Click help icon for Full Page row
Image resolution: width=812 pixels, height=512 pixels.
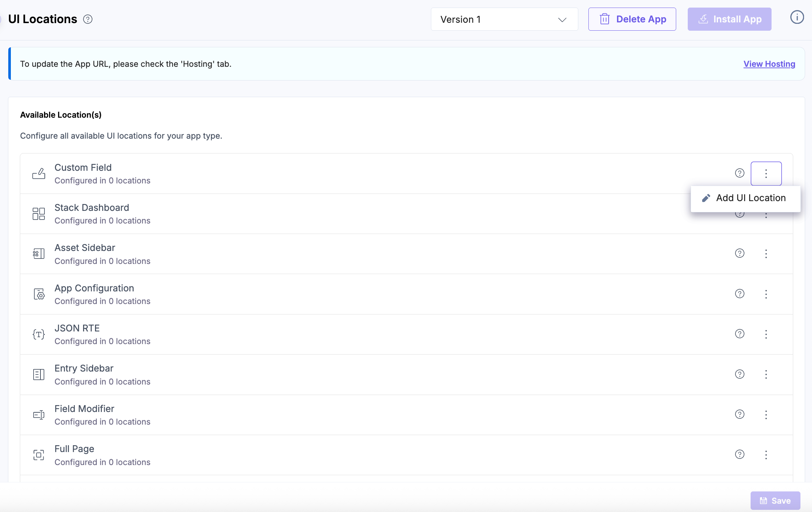[739, 455]
